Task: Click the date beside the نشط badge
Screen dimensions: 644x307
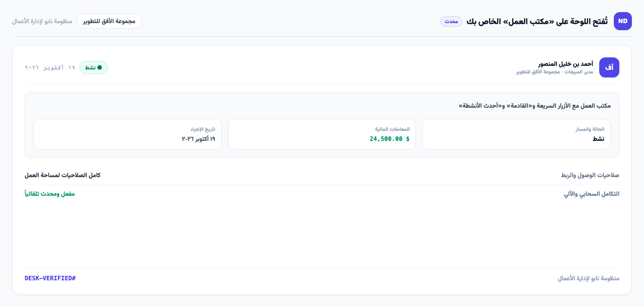Action: click(50, 67)
